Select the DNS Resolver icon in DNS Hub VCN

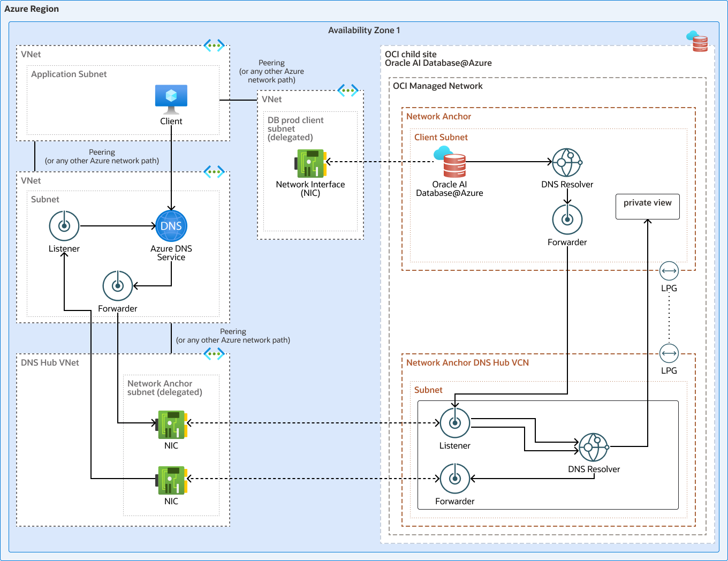[594, 448]
